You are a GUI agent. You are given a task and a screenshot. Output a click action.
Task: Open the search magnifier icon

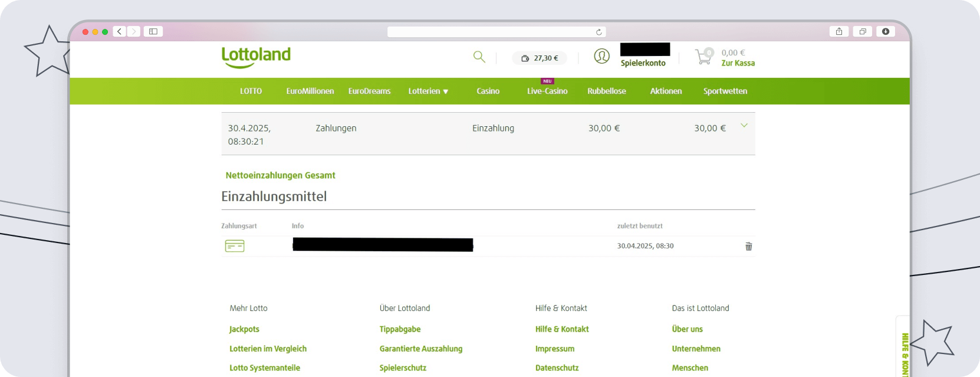click(479, 57)
